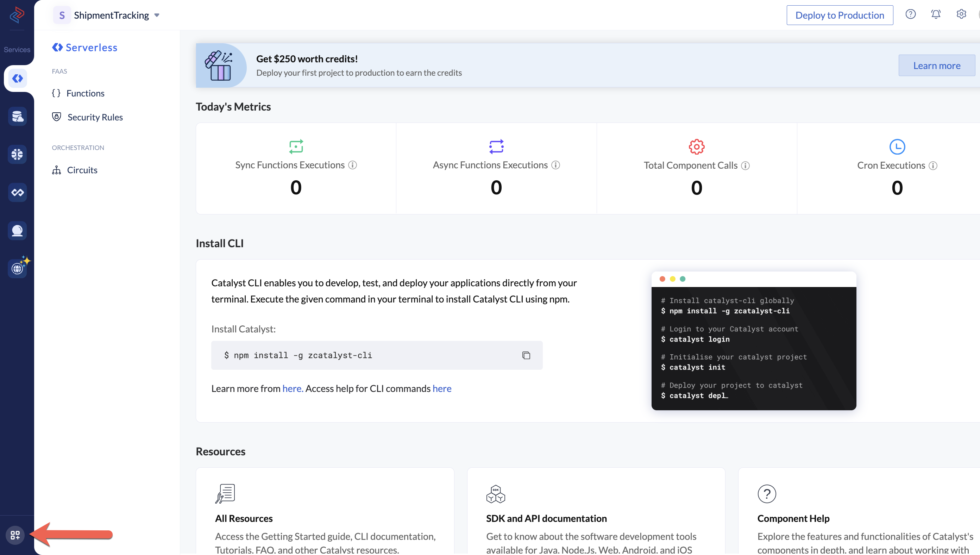Open the crystal ball service icon
980x555 pixels.
pos(17,230)
